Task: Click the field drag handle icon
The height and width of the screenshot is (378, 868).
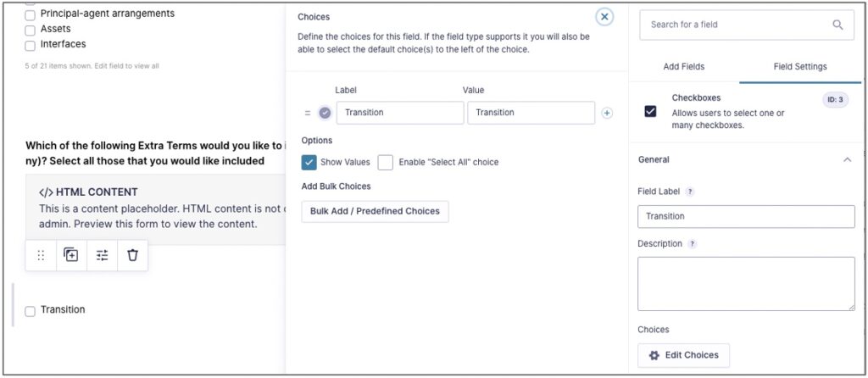Action: [x=41, y=255]
